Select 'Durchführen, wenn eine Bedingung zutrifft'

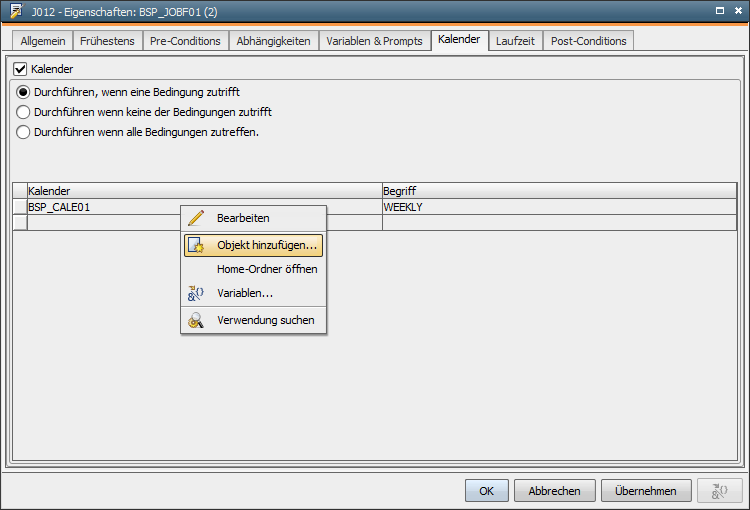(24, 92)
